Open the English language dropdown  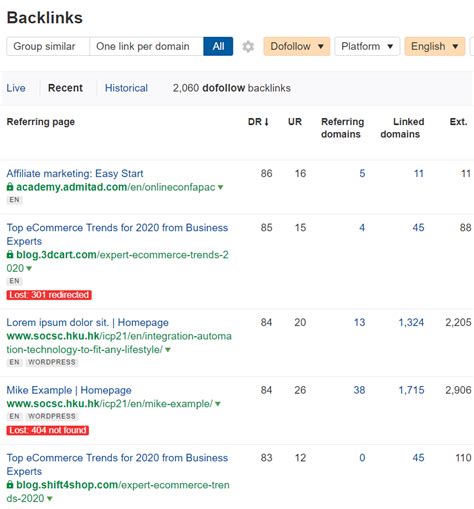click(435, 46)
